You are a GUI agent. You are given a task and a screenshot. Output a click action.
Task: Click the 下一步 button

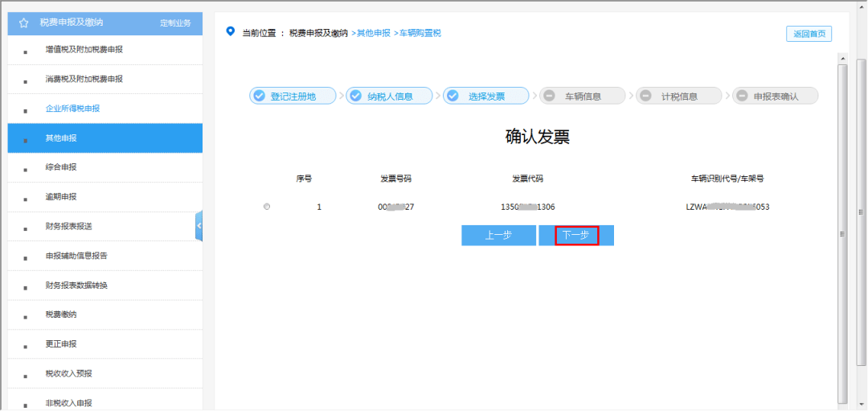click(576, 236)
